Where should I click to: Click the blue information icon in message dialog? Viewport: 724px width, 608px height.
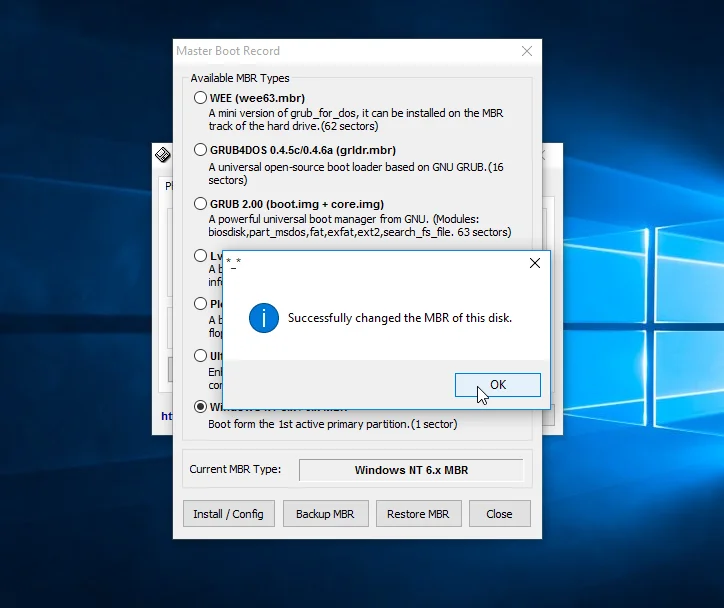264,318
